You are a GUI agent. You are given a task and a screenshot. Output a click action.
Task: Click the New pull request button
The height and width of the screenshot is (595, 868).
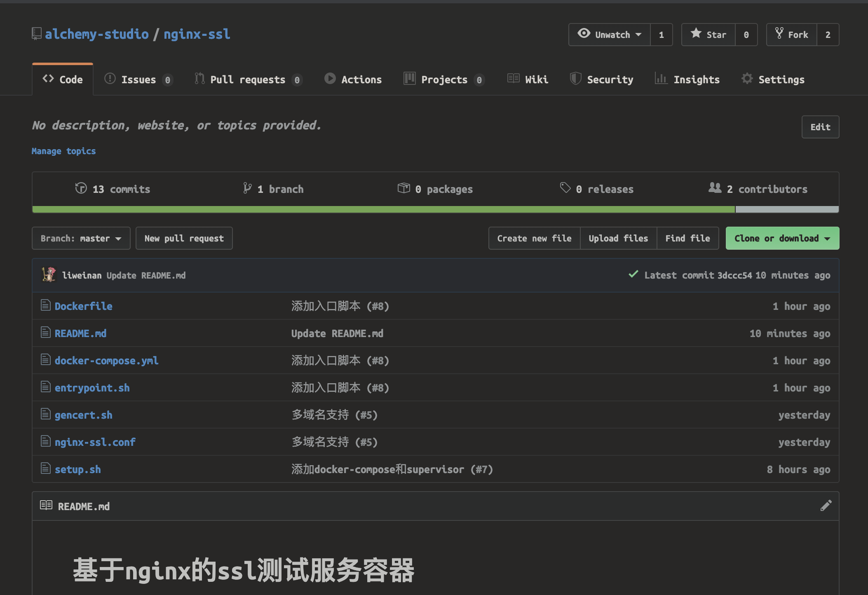[x=184, y=238]
